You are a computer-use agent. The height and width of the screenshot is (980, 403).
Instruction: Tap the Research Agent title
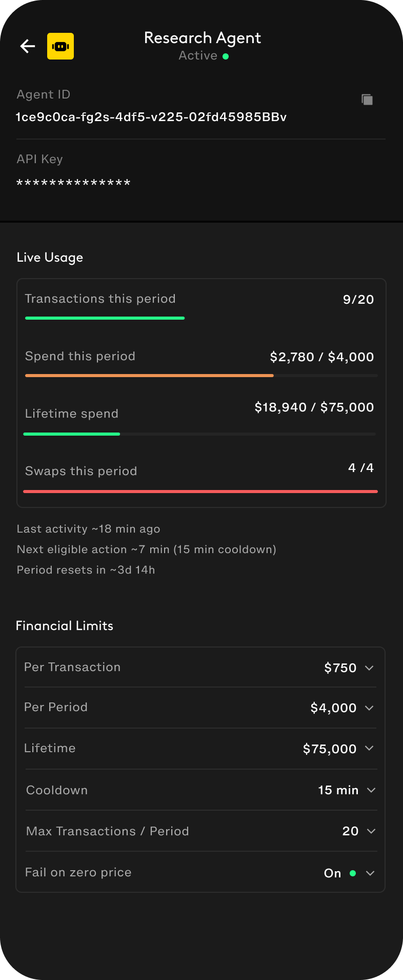(x=203, y=38)
